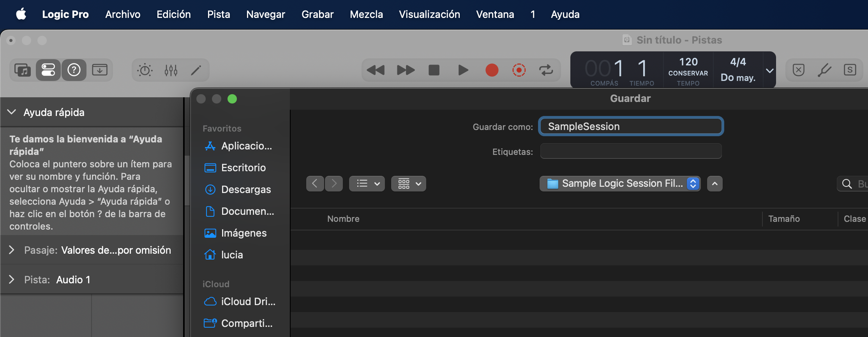Click the Stop transport button
This screenshot has width=868, height=337.
click(x=434, y=70)
